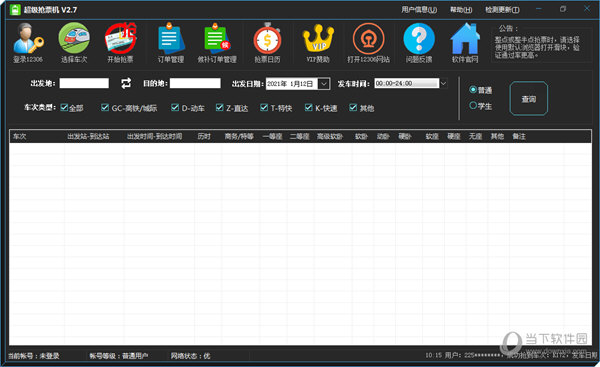Open the 用户信息(U) menu
This screenshot has width=600, height=367.
tap(419, 10)
